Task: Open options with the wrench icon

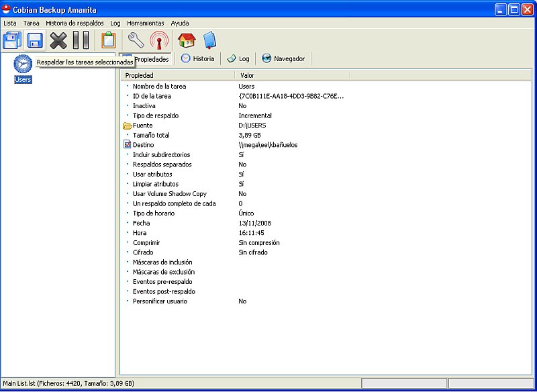Action: pos(136,40)
